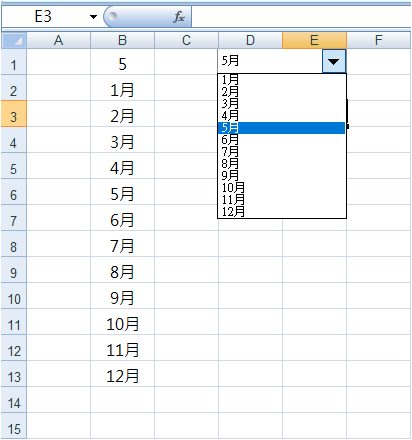
Task: Select column F header
Action: [x=378, y=41]
